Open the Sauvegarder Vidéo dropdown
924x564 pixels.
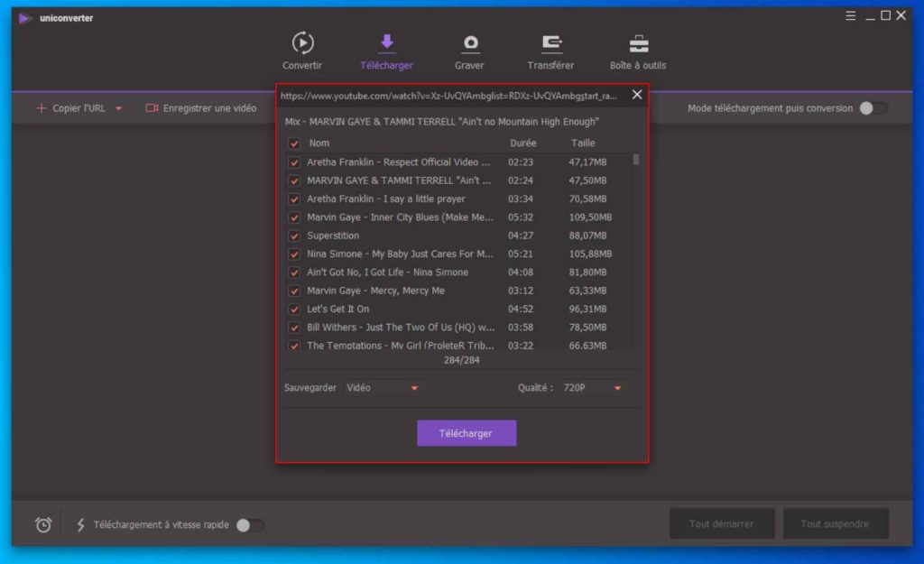382,388
